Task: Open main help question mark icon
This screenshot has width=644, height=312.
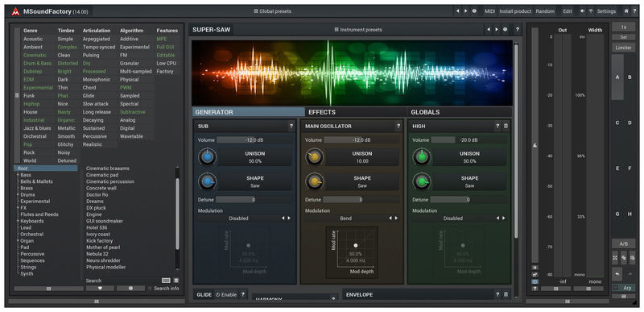Action: tap(634, 11)
